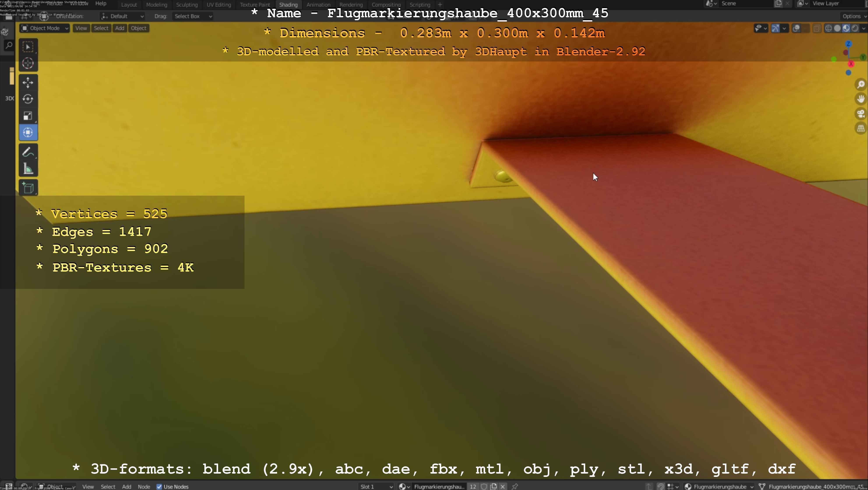Select the Annotate pencil tool

click(x=28, y=152)
